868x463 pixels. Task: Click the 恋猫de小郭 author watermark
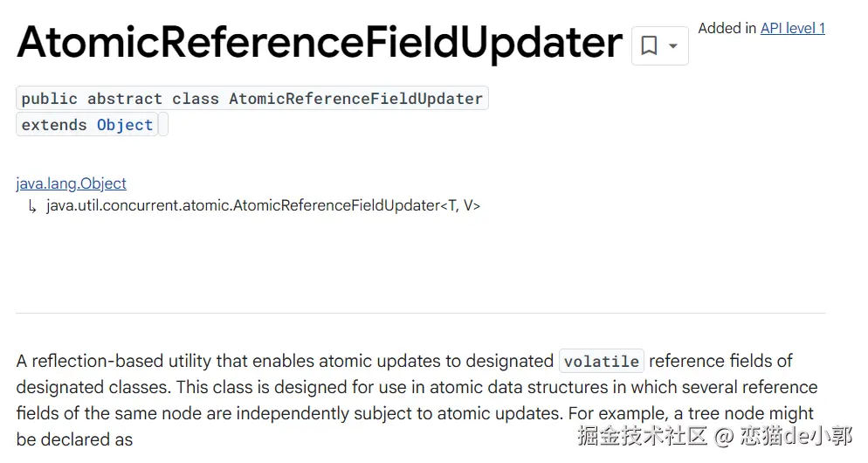pyautogui.click(x=796, y=436)
